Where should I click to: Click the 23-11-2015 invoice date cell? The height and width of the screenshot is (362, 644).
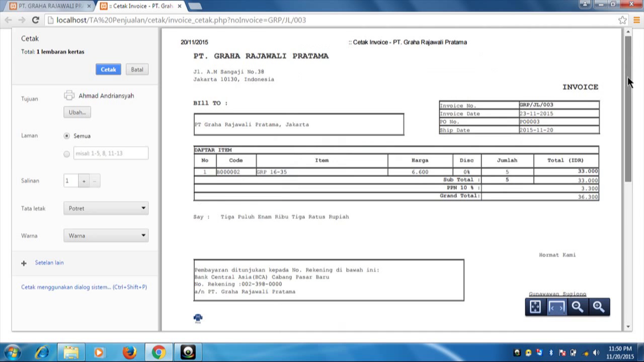(x=559, y=114)
